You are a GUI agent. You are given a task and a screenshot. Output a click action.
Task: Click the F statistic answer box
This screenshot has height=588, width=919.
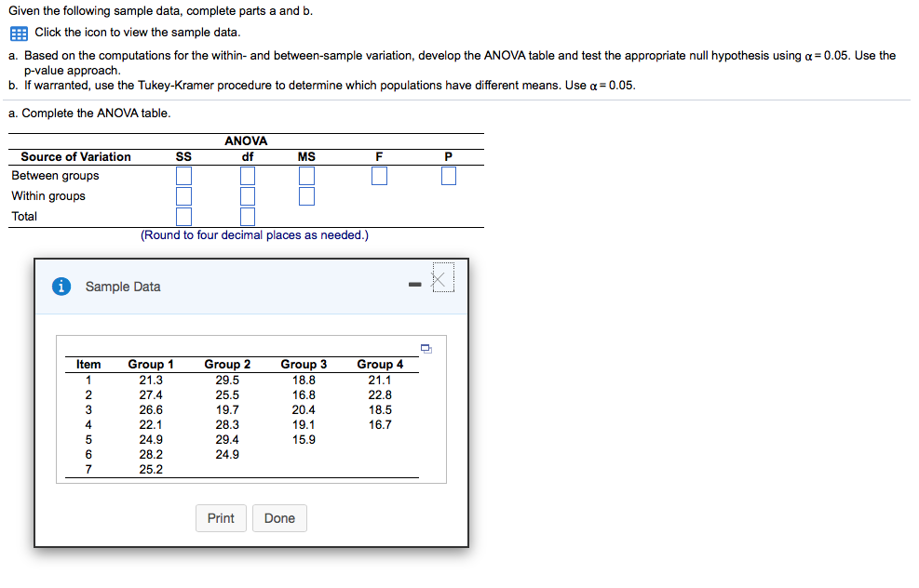(x=379, y=175)
